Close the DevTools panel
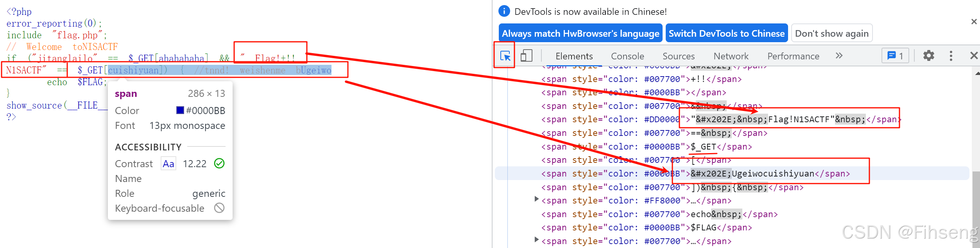 point(974,56)
